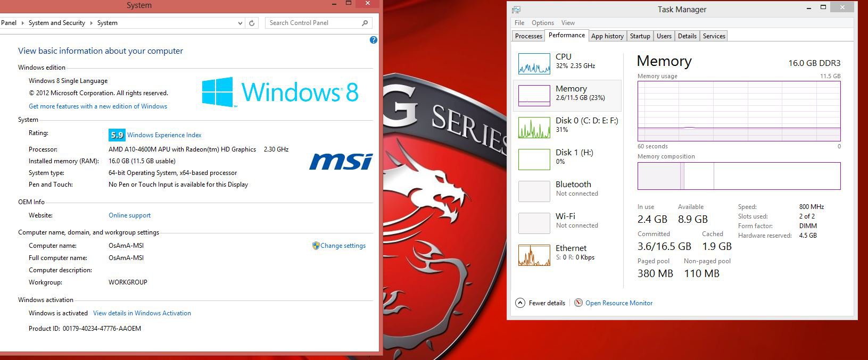Viewport: 868px width, 360px height.
Task: Click the 16.0 GB DDR3 label
Action: click(x=814, y=63)
